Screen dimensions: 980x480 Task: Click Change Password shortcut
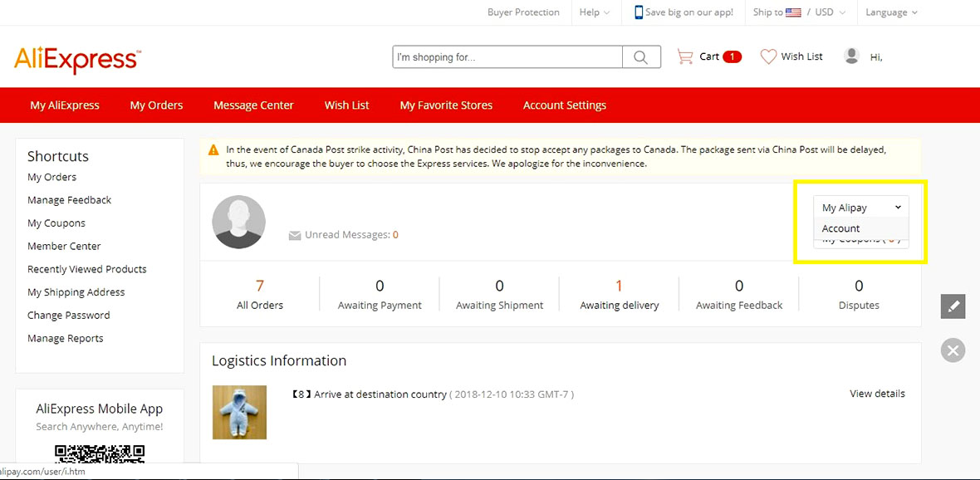click(69, 315)
